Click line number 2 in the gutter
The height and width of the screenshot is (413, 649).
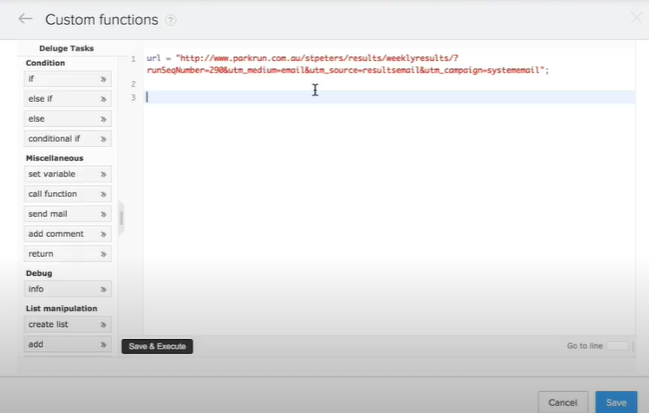tap(133, 84)
